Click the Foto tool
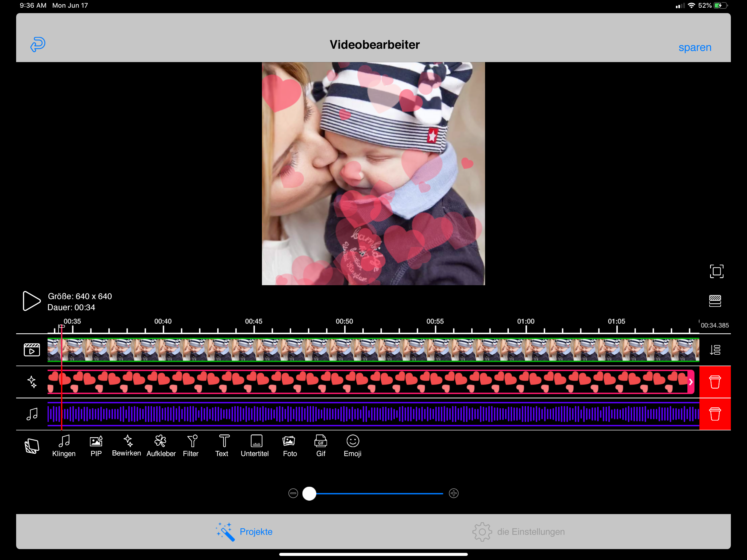The width and height of the screenshot is (747, 560). (x=289, y=445)
